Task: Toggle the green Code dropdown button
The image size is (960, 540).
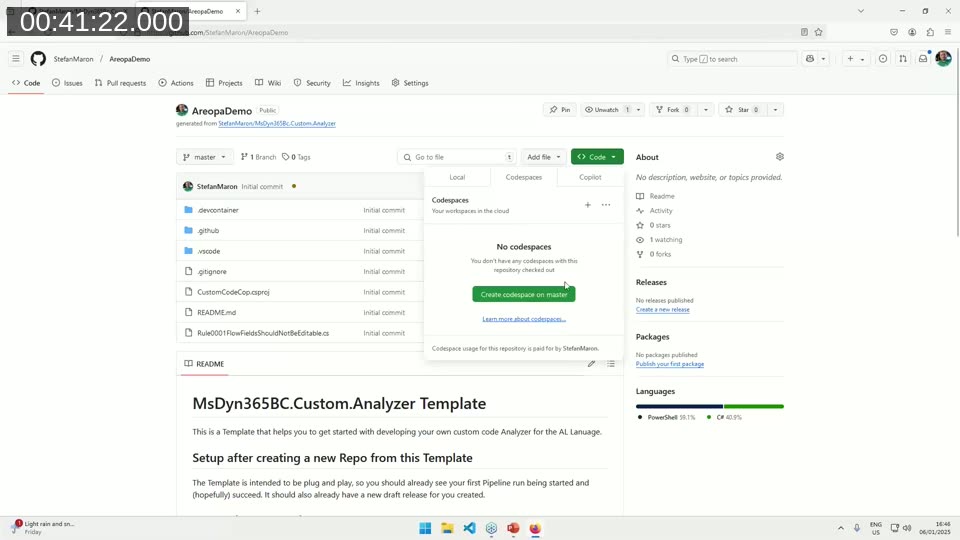Action: pos(597,157)
